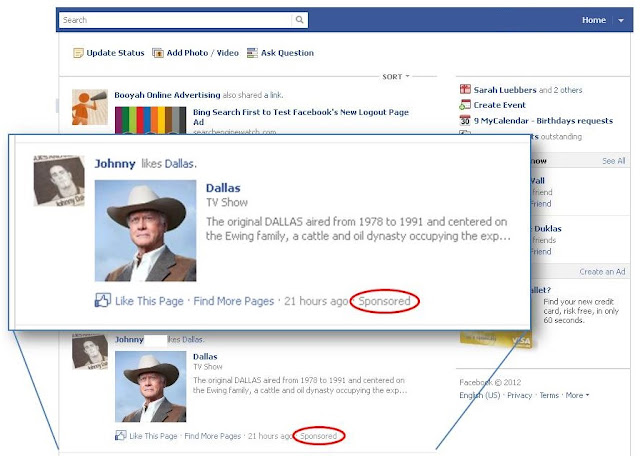Click 'and 2 others' text

click(560, 90)
